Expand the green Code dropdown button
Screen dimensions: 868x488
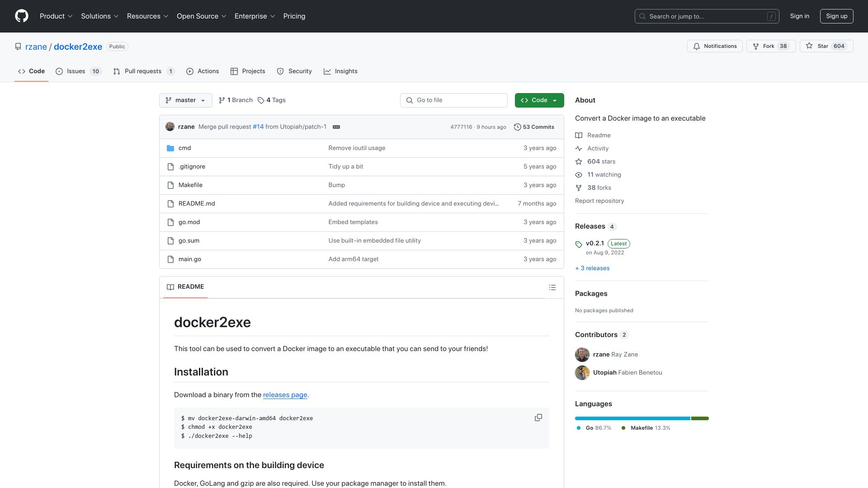tap(539, 100)
